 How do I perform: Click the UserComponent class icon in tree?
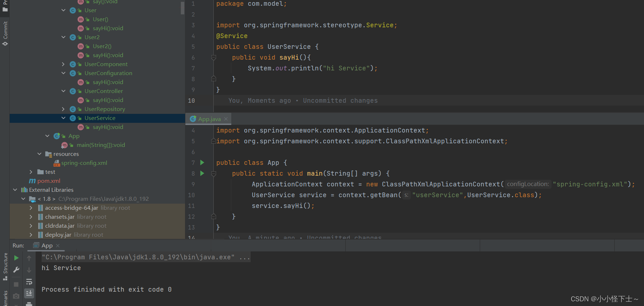[73, 64]
